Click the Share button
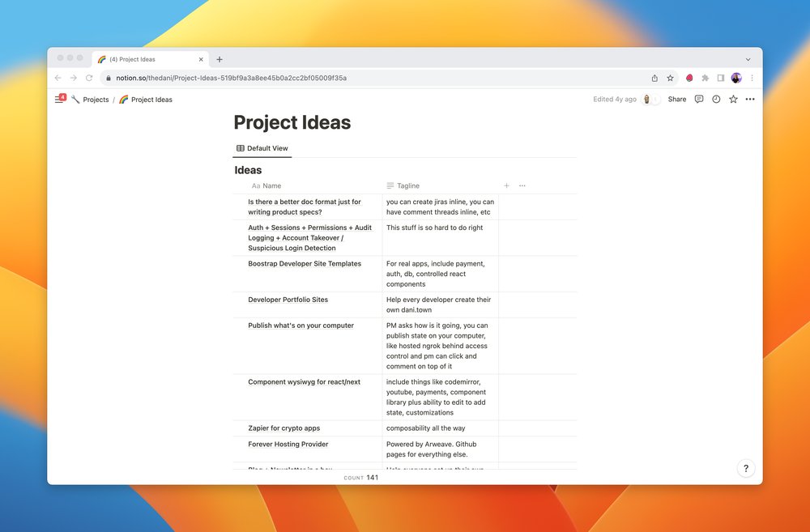The image size is (810, 532). click(676, 99)
